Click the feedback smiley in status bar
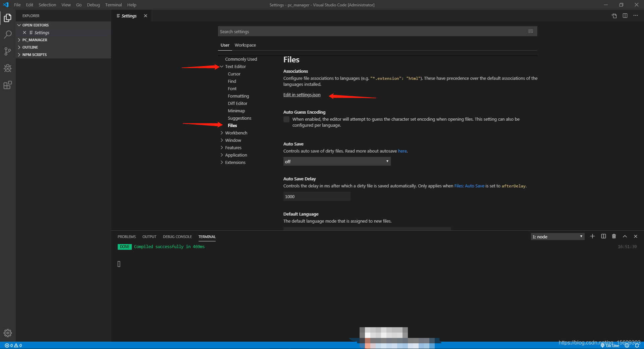 [x=627, y=345]
